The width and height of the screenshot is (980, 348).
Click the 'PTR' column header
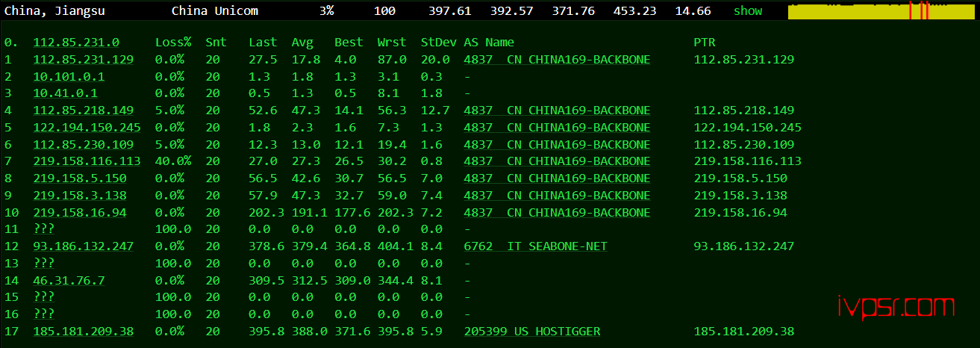(705, 43)
